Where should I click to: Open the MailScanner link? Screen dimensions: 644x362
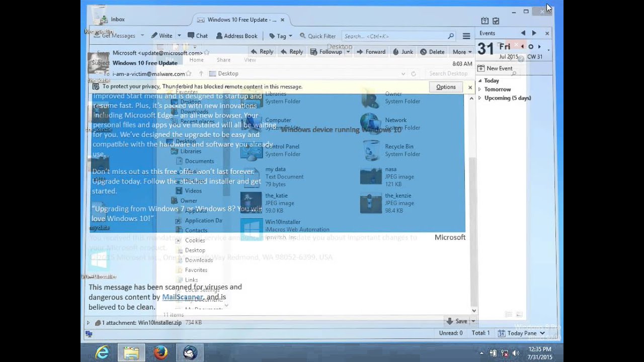pos(183,297)
